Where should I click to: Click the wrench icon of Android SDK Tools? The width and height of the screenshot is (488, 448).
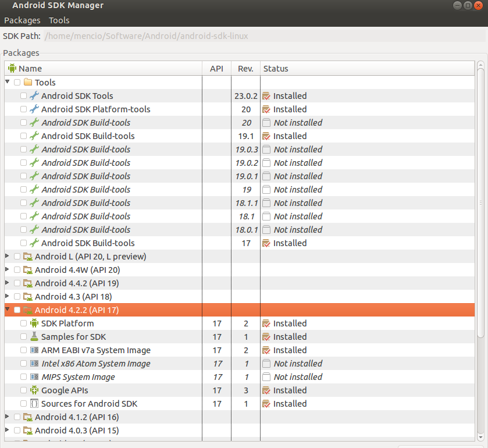(34, 95)
